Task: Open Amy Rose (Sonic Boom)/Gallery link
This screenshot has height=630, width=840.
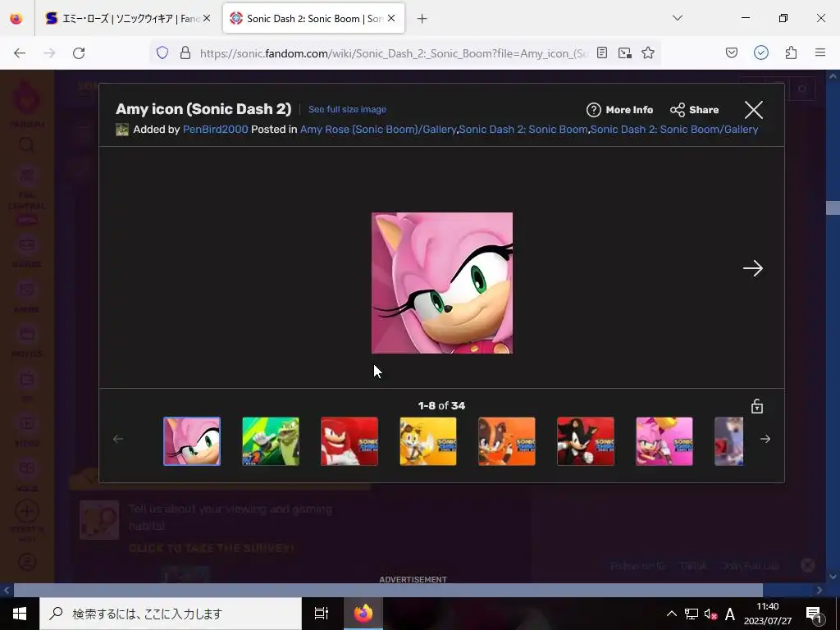Action: coord(378,129)
